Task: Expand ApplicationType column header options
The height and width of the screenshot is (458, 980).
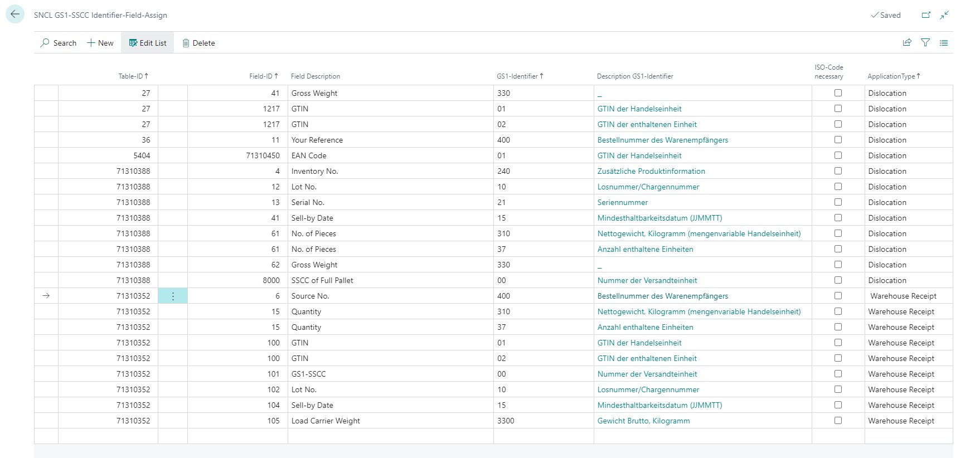Action: (893, 76)
